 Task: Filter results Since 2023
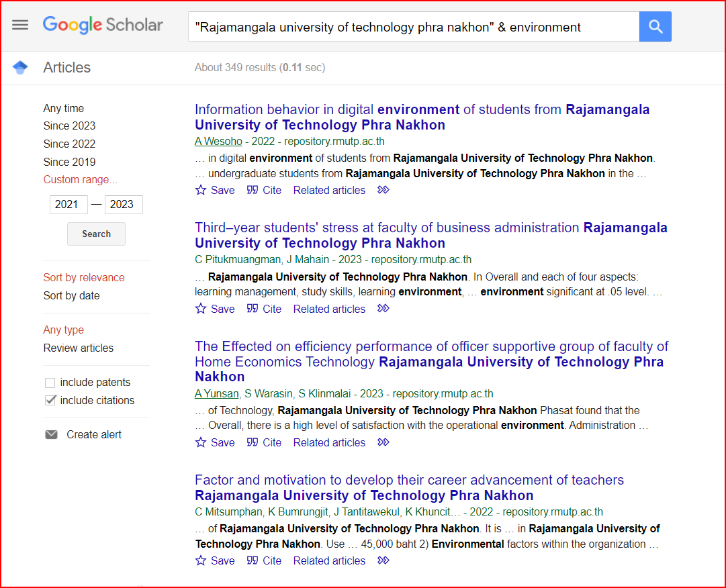69,126
